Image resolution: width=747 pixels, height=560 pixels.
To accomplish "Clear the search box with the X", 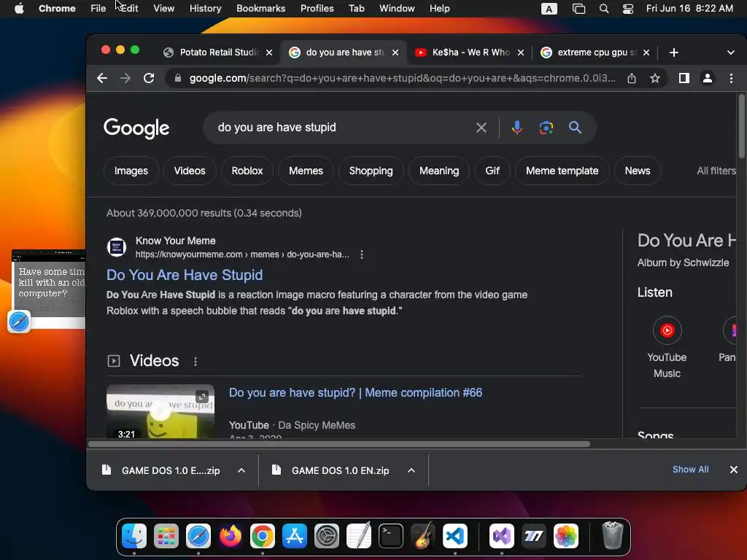I will [x=481, y=128].
